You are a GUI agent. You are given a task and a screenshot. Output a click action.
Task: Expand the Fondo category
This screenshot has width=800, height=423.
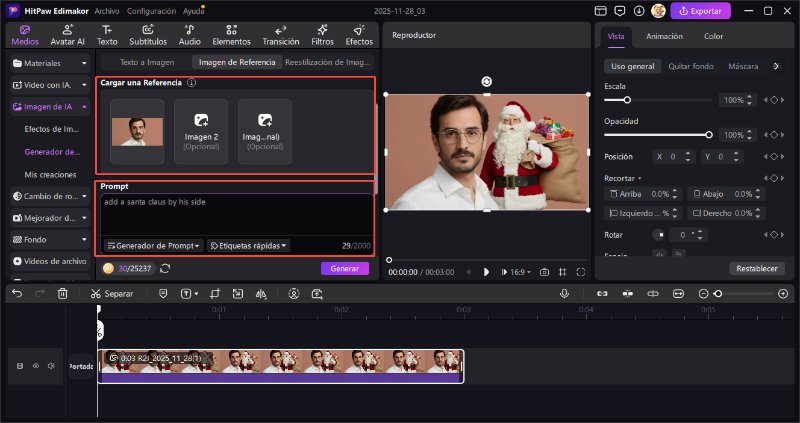(50, 239)
